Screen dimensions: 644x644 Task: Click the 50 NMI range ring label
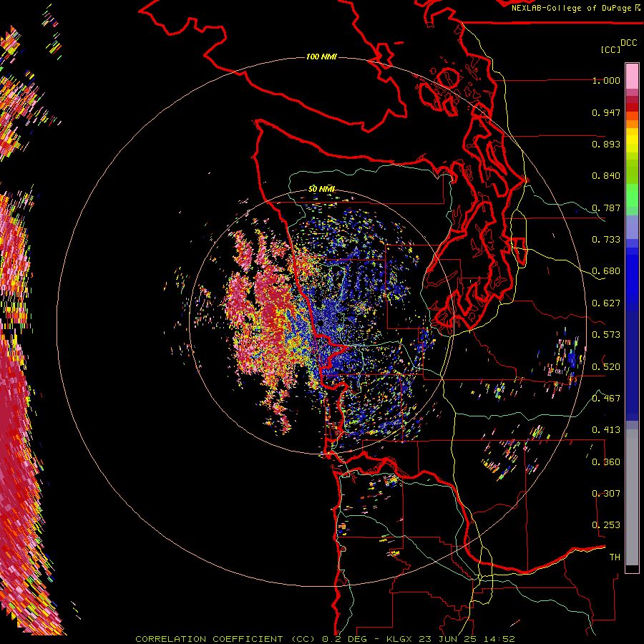pyautogui.click(x=321, y=189)
